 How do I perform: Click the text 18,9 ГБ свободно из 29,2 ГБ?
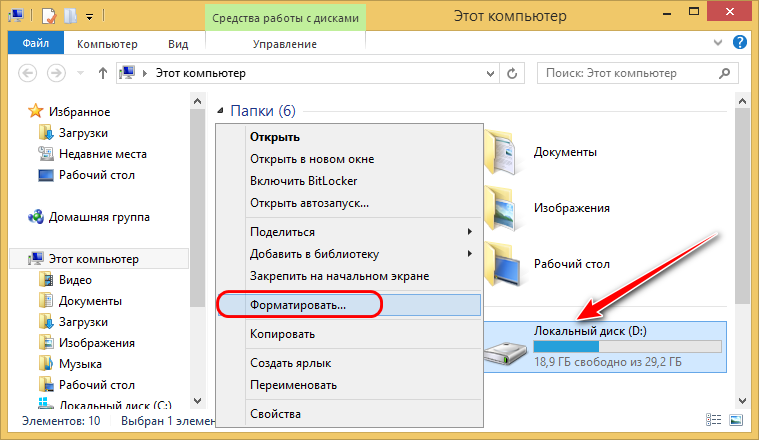point(607,362)
